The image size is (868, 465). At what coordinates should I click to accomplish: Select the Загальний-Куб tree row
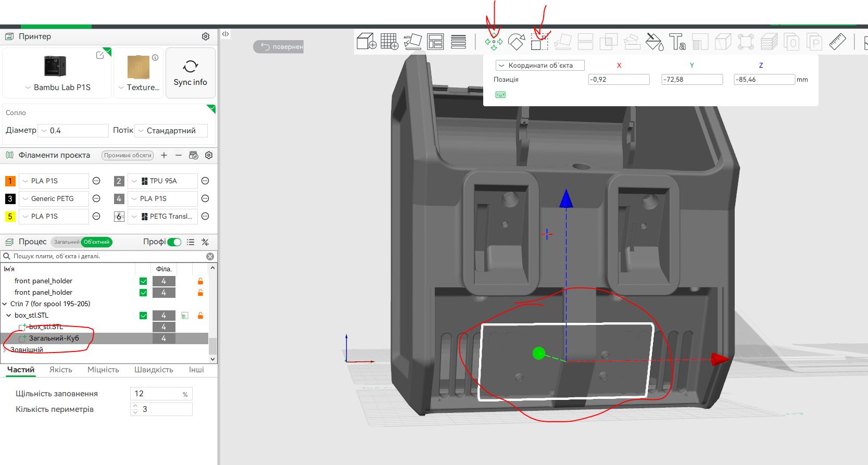tap(104, 338)
